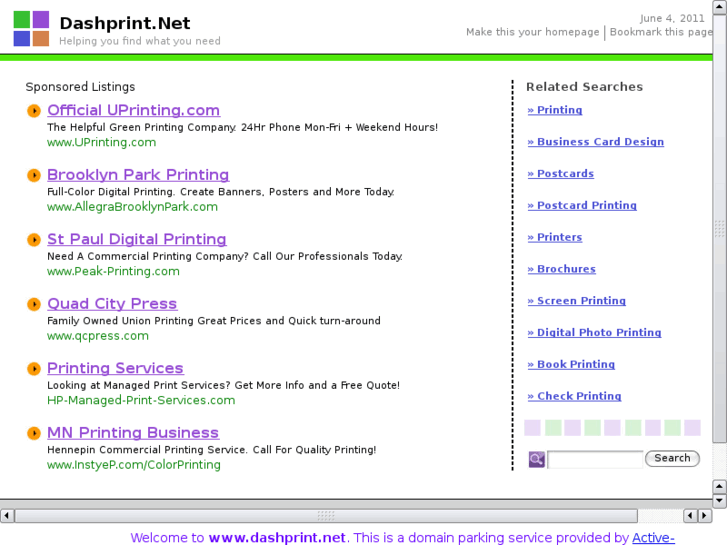Click orange arrow bullet beside St Paul Digital Printing
Image resolution: width=727 pixels, height=545 pixels.
(x=34, y=240)
